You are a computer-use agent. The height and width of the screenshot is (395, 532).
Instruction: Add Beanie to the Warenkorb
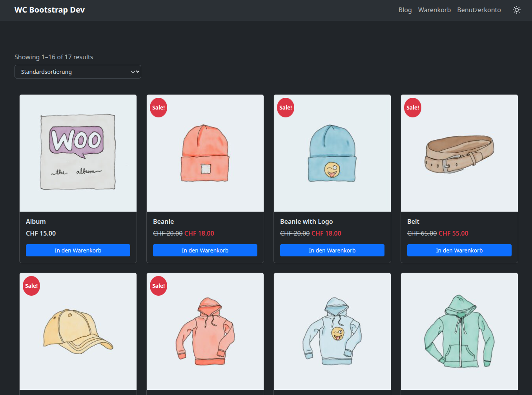pos(205,251)
